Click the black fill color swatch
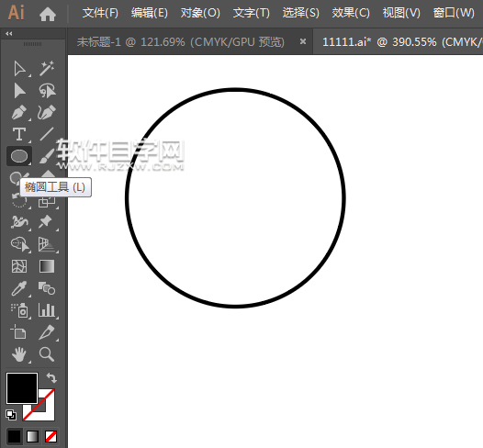The width and height of the screenshot is (483, 448). (x=22, y=388)
